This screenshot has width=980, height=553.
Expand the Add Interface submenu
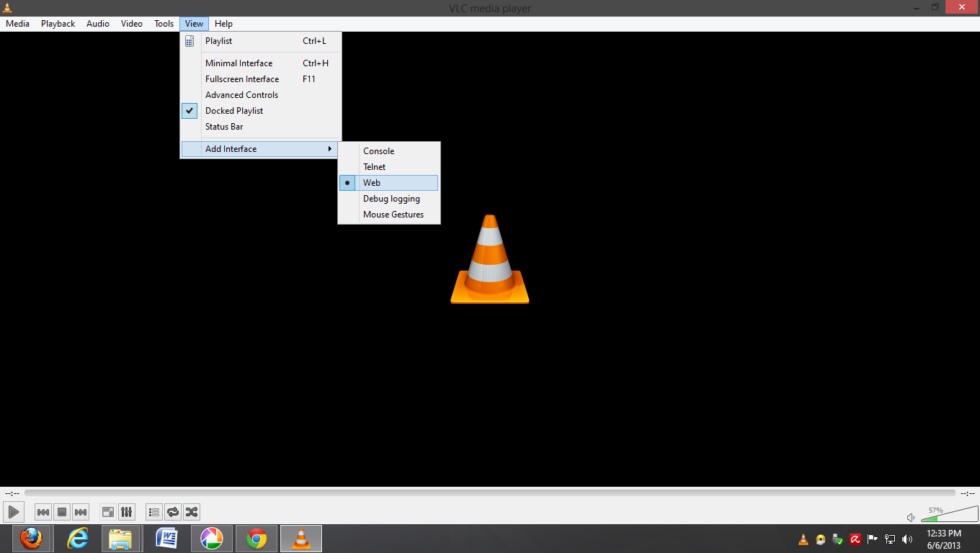(x=261, y=149)
